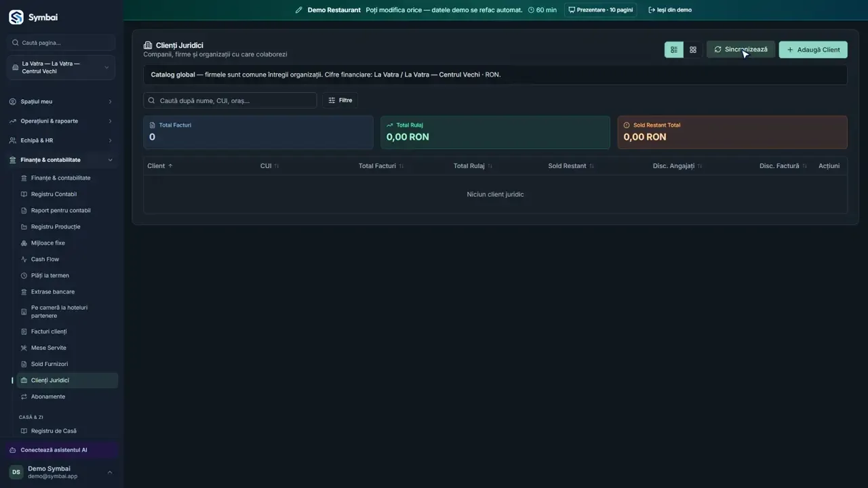Click the Registru de Casă book icon

[24, 431]
